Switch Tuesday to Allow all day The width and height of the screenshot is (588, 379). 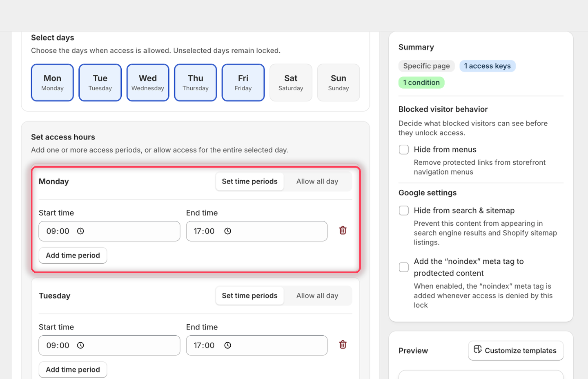[317, 296]
